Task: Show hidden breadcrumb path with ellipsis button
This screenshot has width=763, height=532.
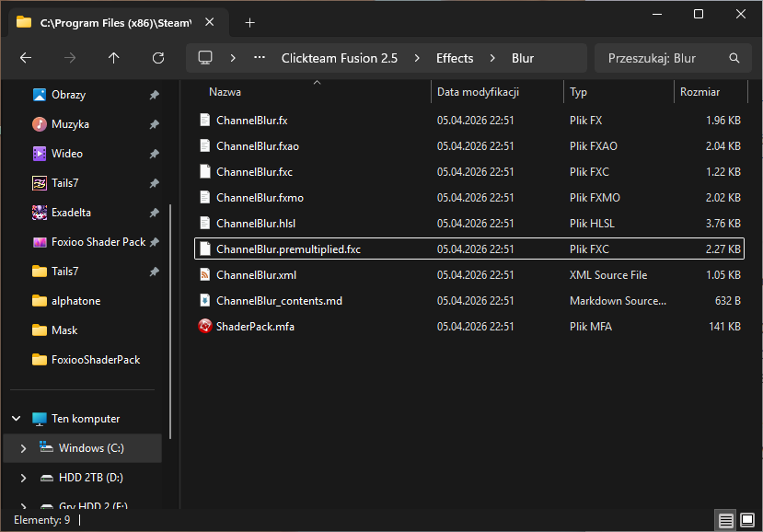Action: click(x=260, y=58)
